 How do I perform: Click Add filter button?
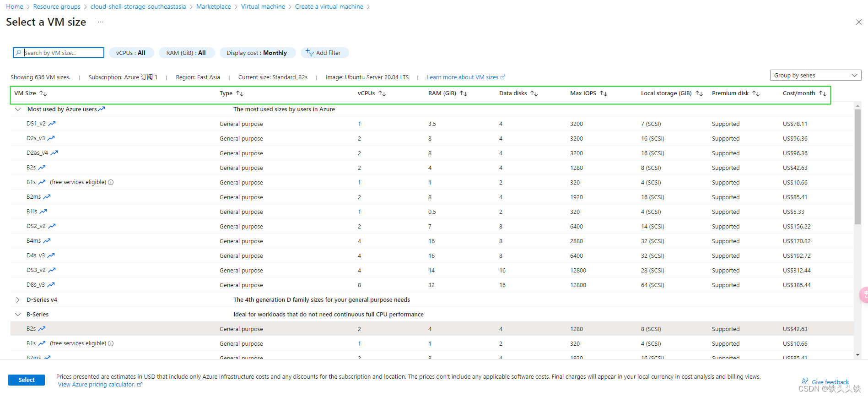pyautogui.click(x=324, y=53)
